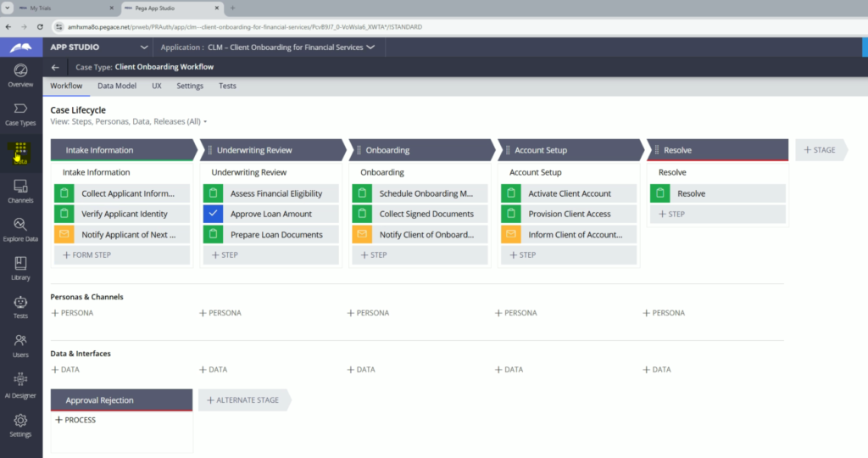Click the browser address bar
This screenshot has height=458, width=868.
coord(424,27)
